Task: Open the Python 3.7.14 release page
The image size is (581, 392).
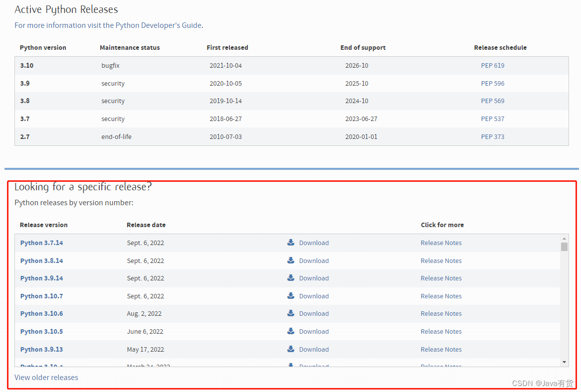Action: (41, 243)
